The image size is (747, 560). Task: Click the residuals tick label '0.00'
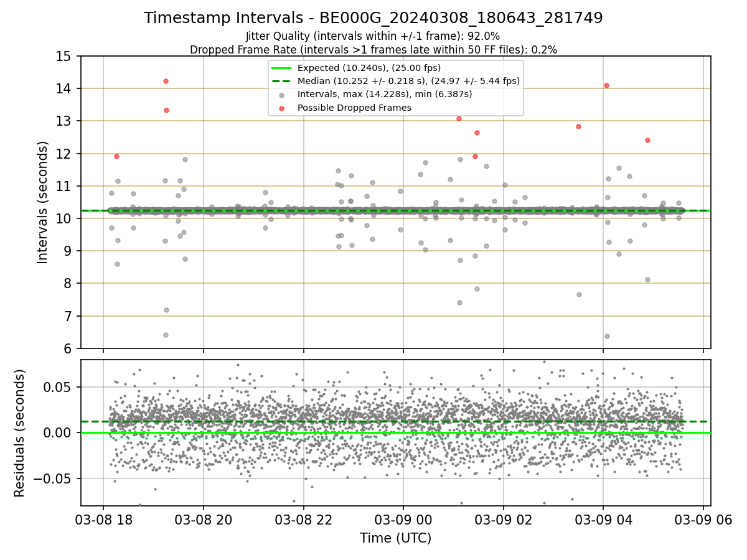(x=59, y=432)
